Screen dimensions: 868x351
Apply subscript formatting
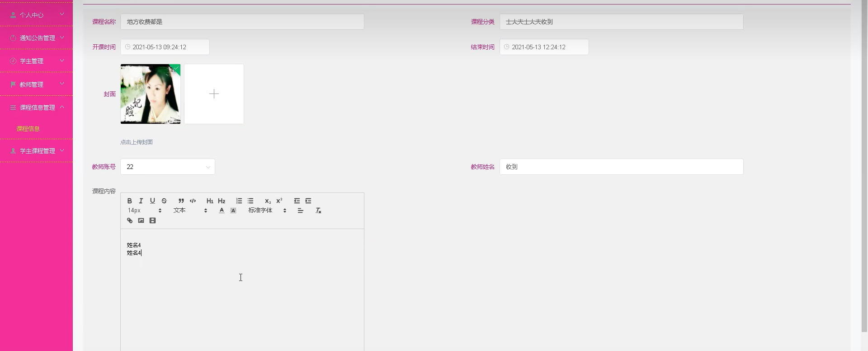click(268, 201)
